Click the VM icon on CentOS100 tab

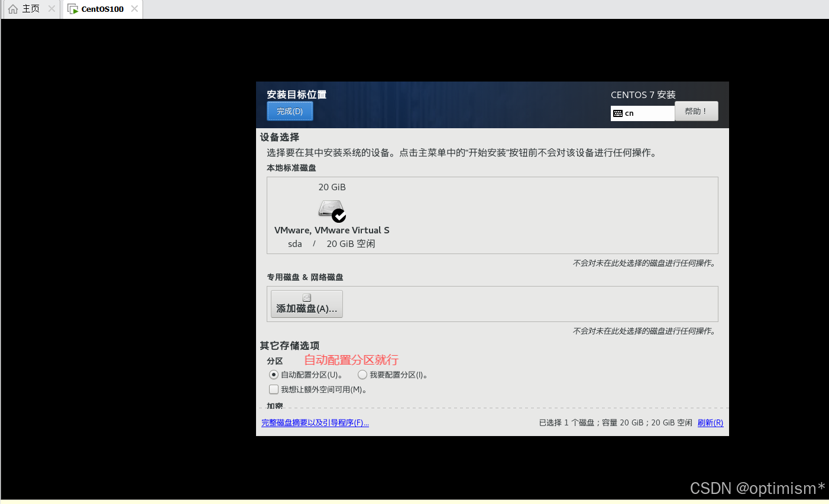[x=73, y=9]
